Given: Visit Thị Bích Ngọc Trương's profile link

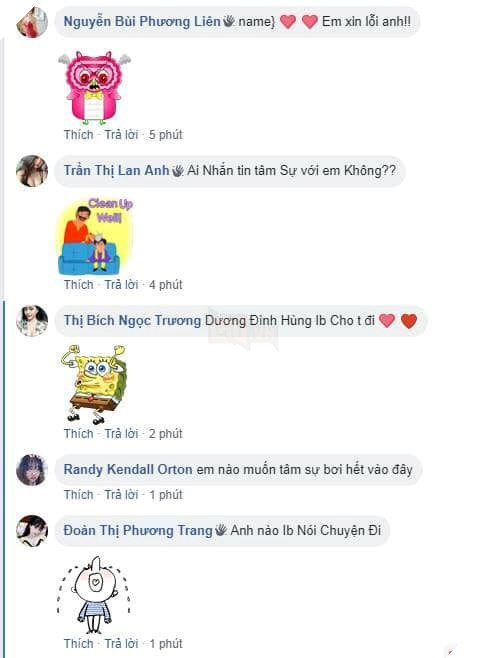Looking at the screenshot, I should click(132, 320).
